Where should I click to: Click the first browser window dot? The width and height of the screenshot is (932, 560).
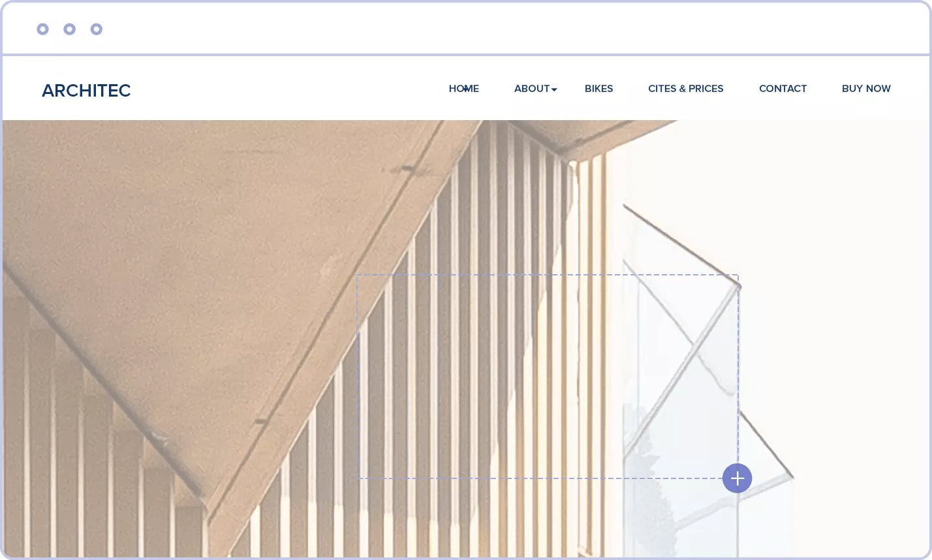point(43,29)
